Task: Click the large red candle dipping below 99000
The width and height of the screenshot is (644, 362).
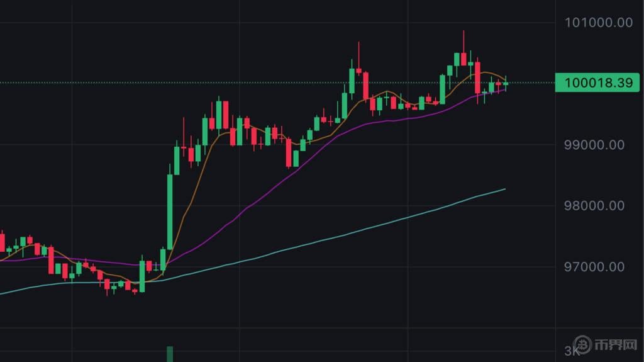Action: 289,152
